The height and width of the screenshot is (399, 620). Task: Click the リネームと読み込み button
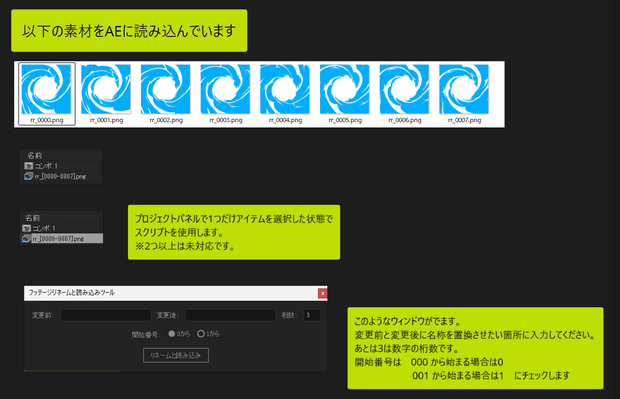[x=176, y=355]
